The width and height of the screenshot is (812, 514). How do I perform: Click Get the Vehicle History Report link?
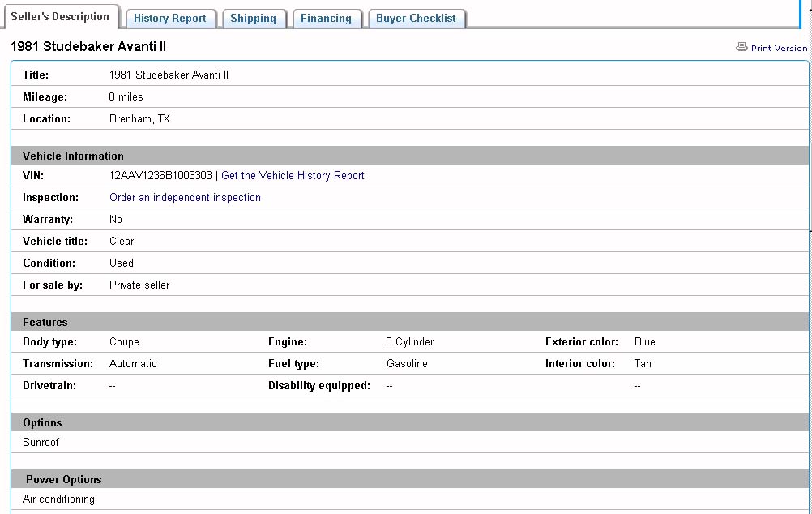pyautogui.click(x=293, y=176)
